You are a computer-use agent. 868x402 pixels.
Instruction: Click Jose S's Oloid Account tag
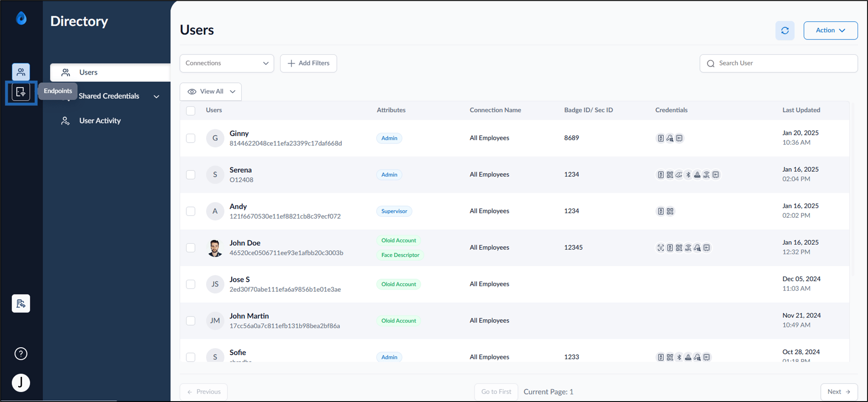click(398, 284)
